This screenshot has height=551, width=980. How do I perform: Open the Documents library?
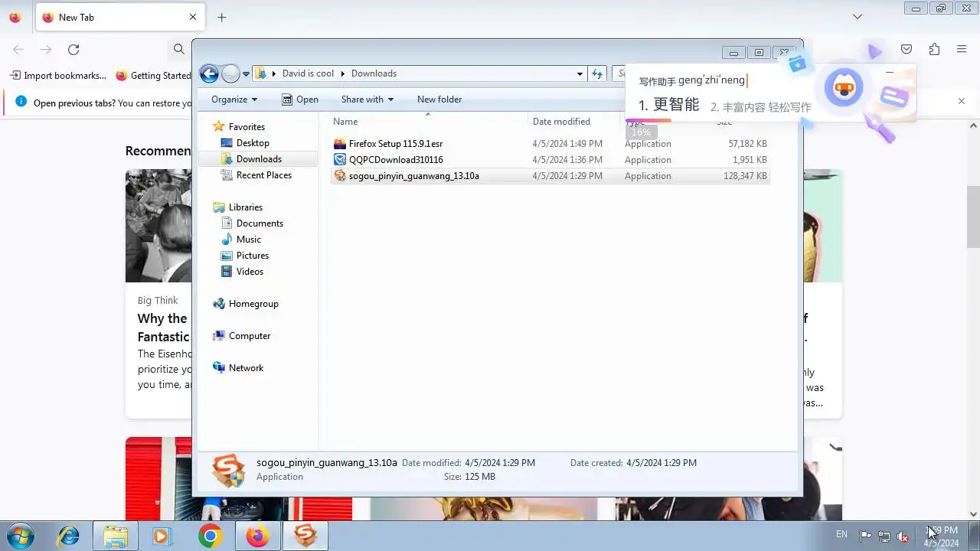click(x=260, y=223)
